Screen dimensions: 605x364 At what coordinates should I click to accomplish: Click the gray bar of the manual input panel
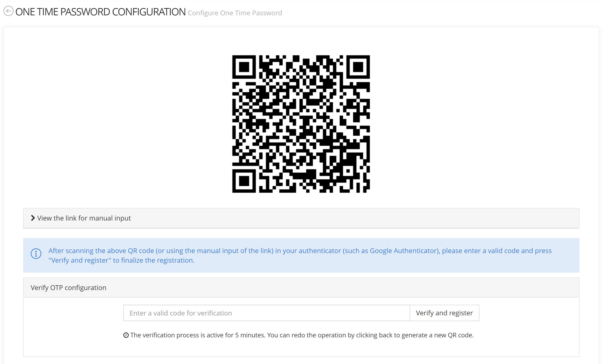click(x=301, y=218)
